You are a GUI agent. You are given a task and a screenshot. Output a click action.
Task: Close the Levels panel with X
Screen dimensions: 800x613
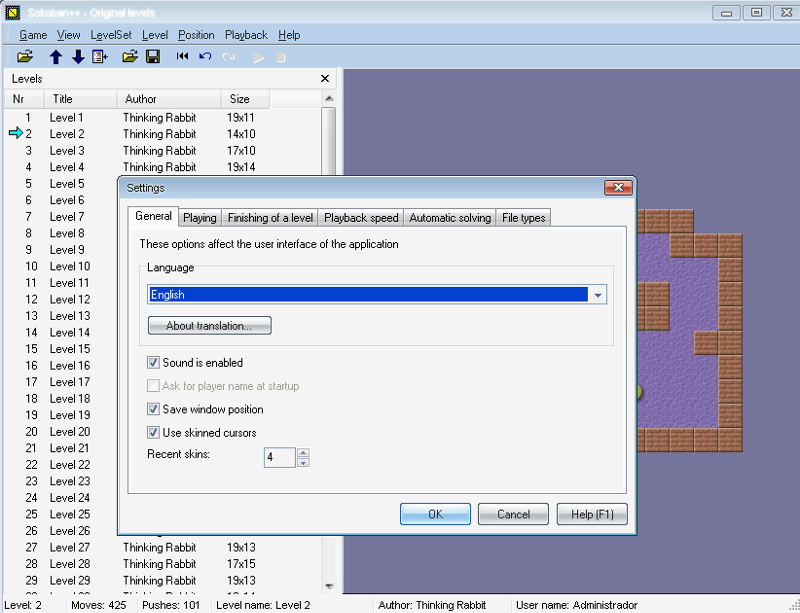pyautogui.click(x=325, y=78)
